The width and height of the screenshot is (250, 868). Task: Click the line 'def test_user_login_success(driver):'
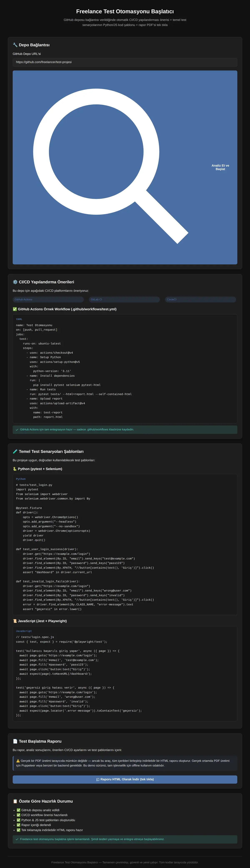pos(47,549)
